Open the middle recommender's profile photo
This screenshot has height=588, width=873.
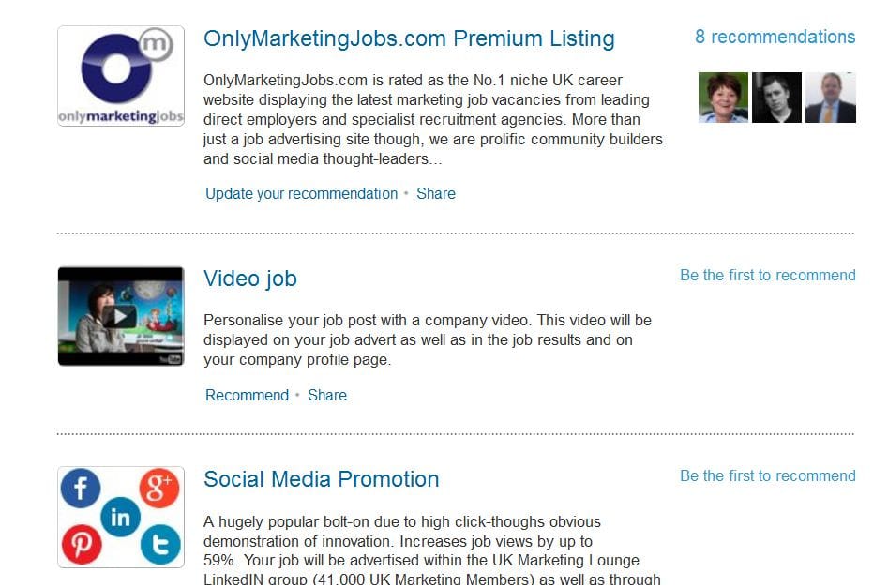point(776,98)
